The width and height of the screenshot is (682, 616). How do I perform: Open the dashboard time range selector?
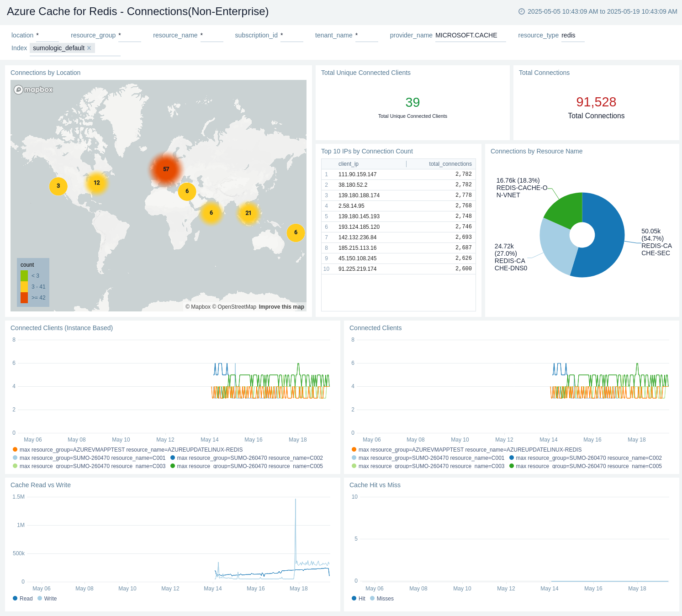click(598, 11)
